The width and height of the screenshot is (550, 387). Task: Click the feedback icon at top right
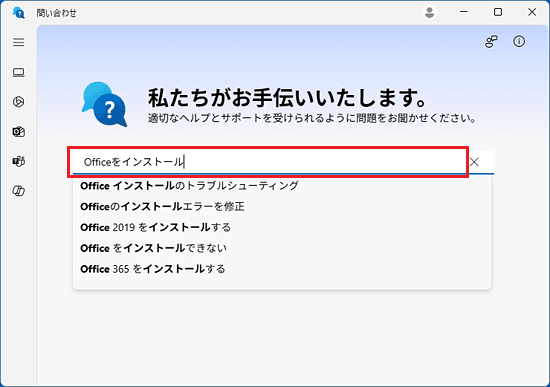(491, 41)
